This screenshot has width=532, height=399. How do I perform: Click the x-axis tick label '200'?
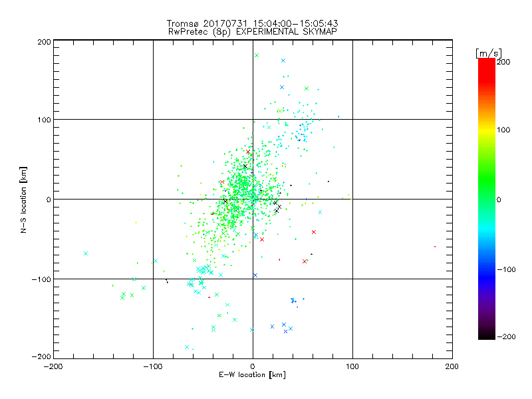click(452, 366)
